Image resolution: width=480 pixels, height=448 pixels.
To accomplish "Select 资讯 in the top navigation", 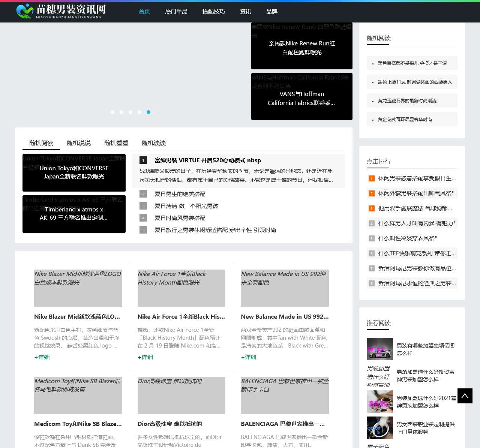I will pyautogui.click(x=246, y=12).
